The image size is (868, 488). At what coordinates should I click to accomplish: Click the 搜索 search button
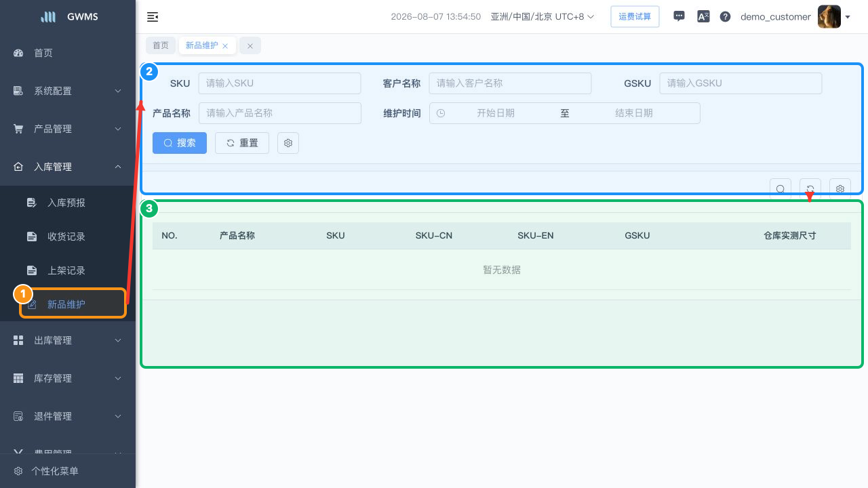click(x=180, y=143)
